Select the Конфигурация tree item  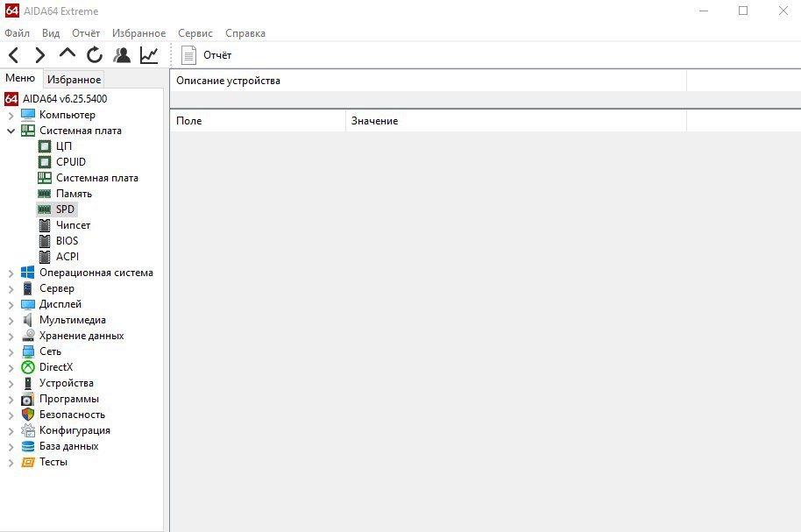74,430
